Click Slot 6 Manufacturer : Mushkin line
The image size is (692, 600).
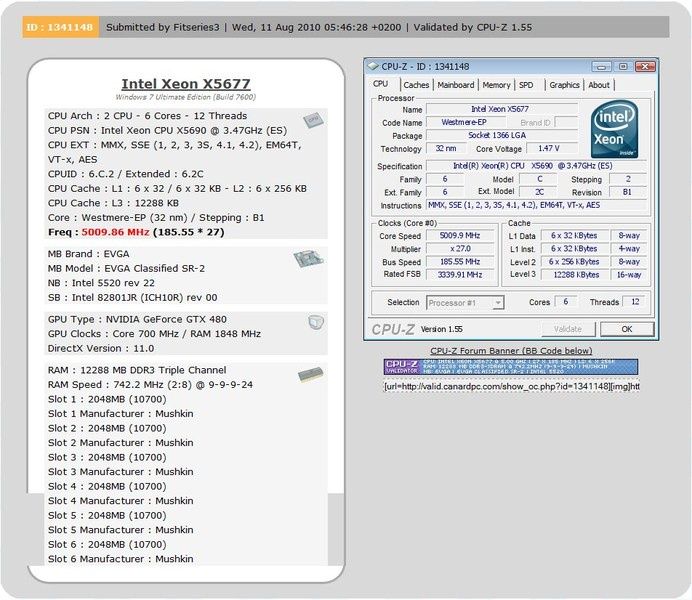pyautogui.click(x=120, y=559)
